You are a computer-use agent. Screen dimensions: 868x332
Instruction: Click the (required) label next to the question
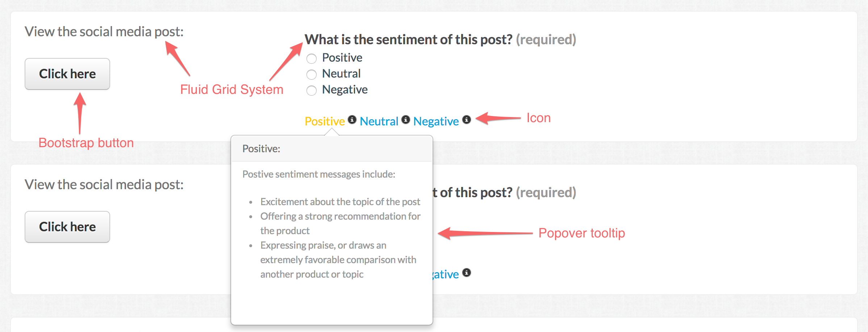[546, 40]
